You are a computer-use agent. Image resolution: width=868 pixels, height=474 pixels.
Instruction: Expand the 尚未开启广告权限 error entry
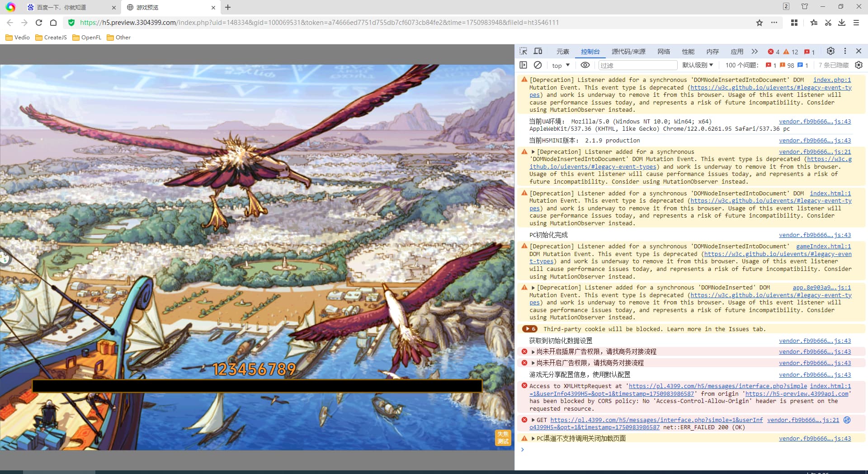pos(533,363)
